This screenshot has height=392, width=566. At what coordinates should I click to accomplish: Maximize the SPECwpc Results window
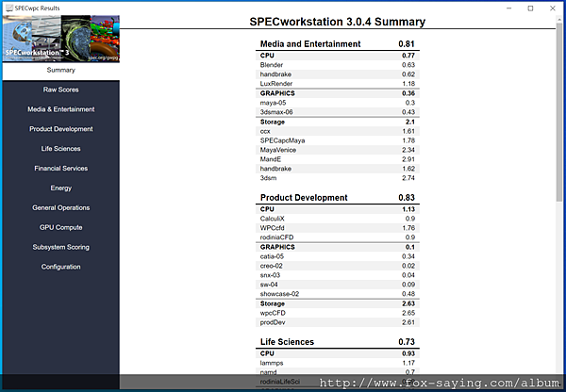(530, 8)
